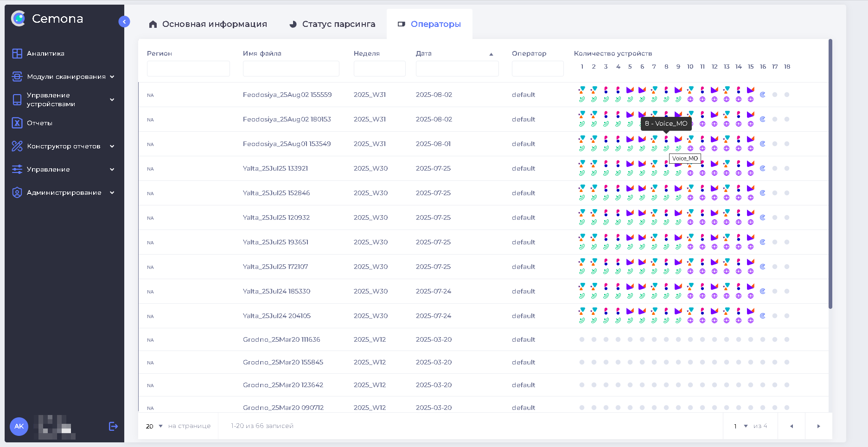Click the Имя файла filter field
This screenshot has width=868, height=447.
coord(291,69)
